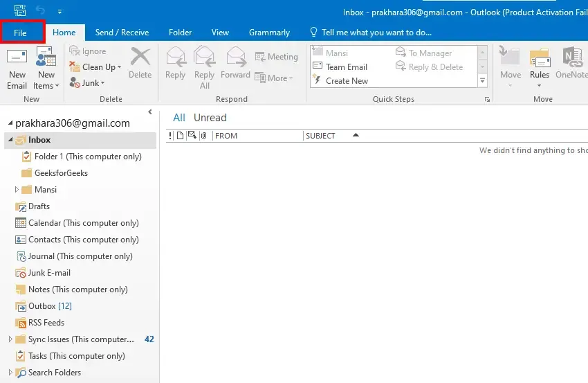Open the Drafts folder

[33, 206]
